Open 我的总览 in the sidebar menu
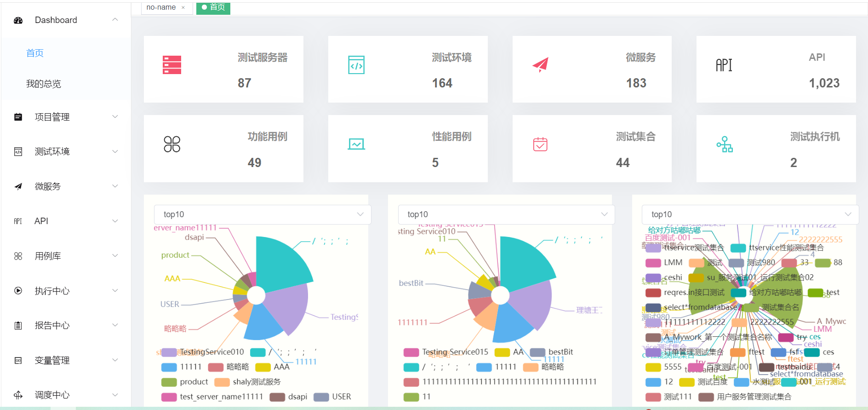This screenshot has width=868, height=410. 44,84
